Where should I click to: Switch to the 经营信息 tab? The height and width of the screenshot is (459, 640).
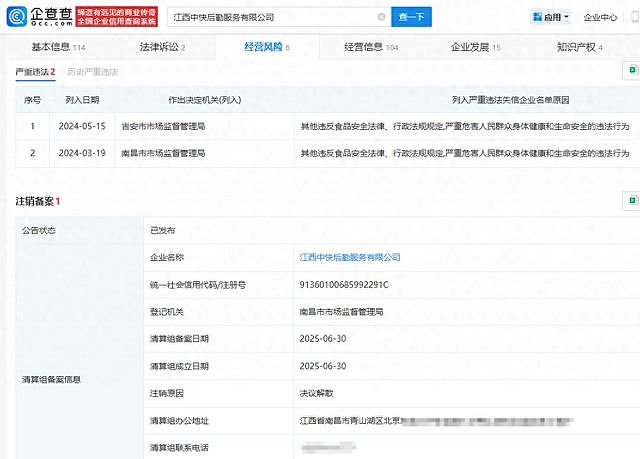[x=371, y=47]
